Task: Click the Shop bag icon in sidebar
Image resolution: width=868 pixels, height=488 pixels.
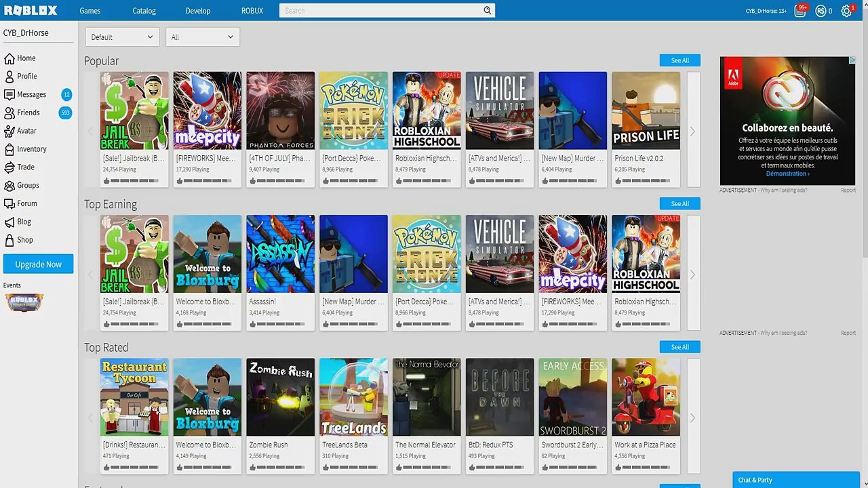Action: (9, 240)
